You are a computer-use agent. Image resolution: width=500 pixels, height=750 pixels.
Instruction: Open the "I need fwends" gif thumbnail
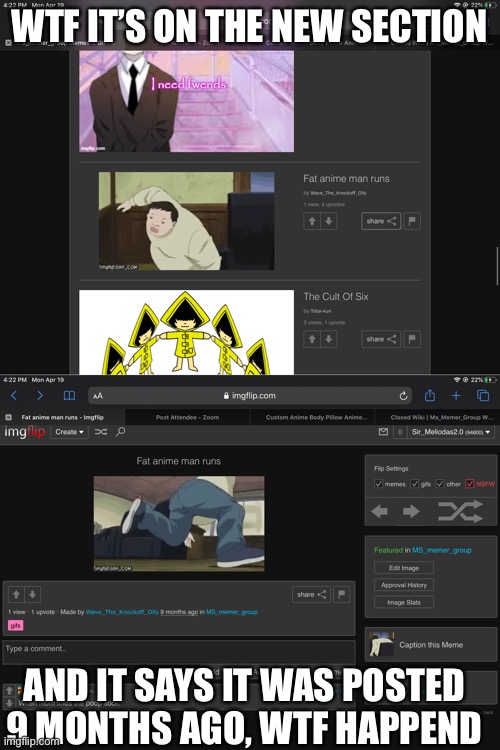(x=187, y=101)
